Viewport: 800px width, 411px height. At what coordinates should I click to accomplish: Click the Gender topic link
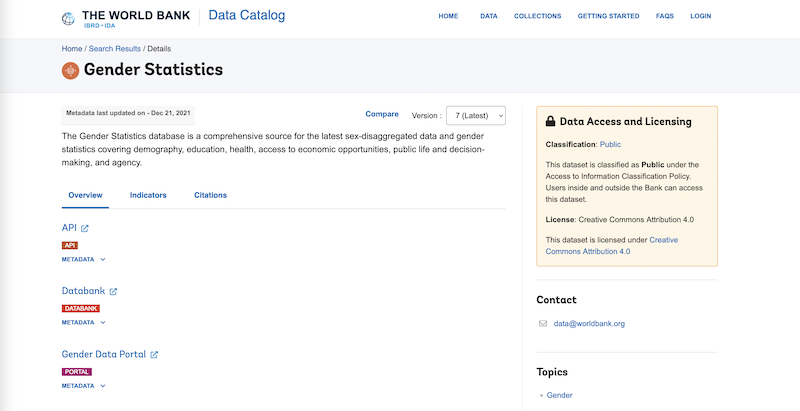(560, 395)
